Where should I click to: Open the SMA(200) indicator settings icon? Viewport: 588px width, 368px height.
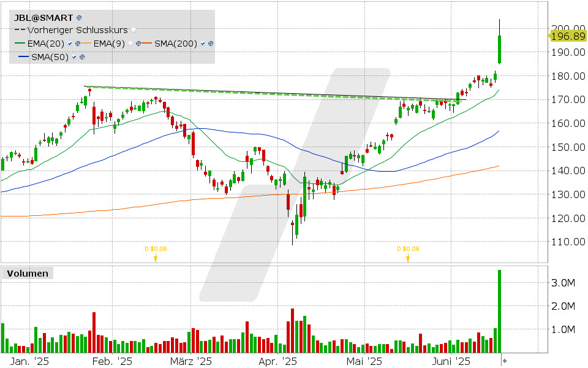point(211,44)
